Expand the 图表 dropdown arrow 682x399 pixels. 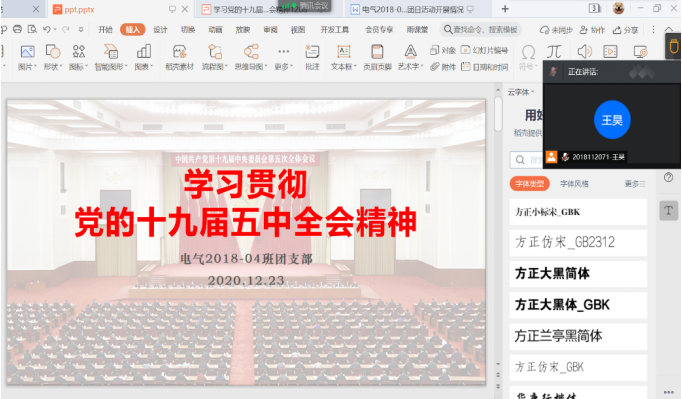point(151,67)
